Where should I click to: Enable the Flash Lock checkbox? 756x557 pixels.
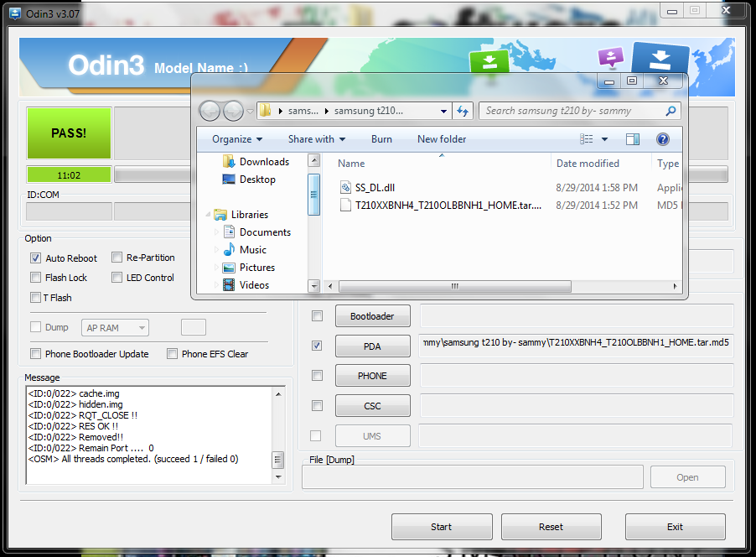coord(36,277)
